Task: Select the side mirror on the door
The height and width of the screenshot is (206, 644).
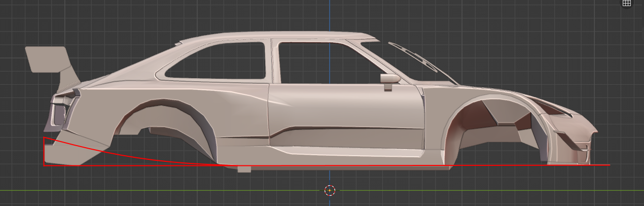Action: [389, 80]
